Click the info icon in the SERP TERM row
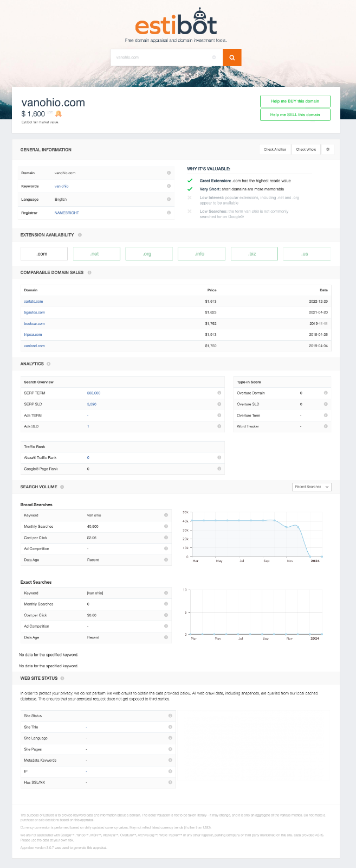The width and height of the screenshot is (356, 868). coord(219,393)
